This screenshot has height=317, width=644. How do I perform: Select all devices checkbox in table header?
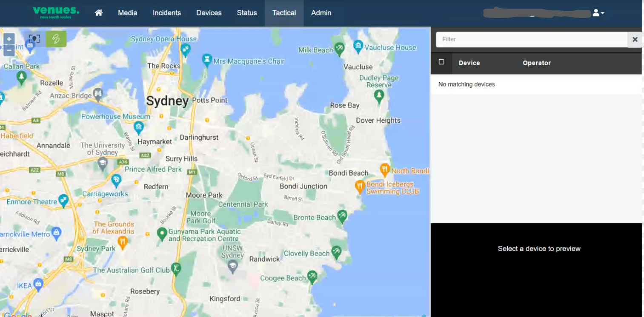(441, 62)
